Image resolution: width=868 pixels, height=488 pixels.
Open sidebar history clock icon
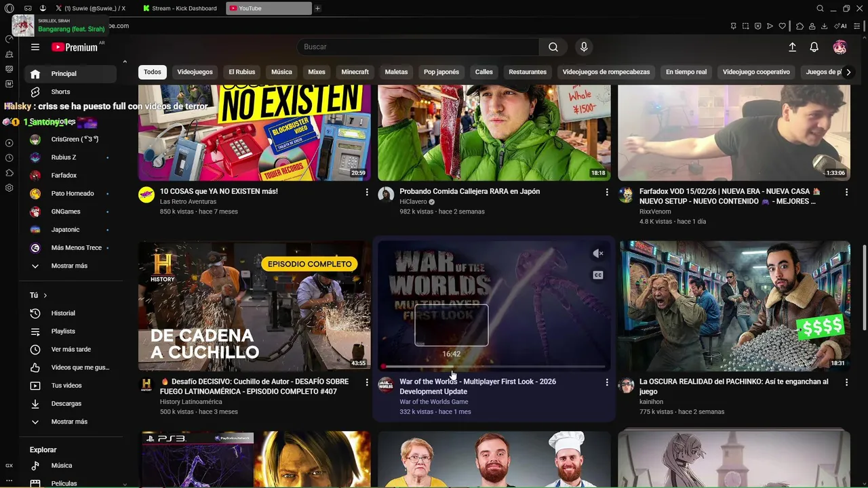point(9,158)
